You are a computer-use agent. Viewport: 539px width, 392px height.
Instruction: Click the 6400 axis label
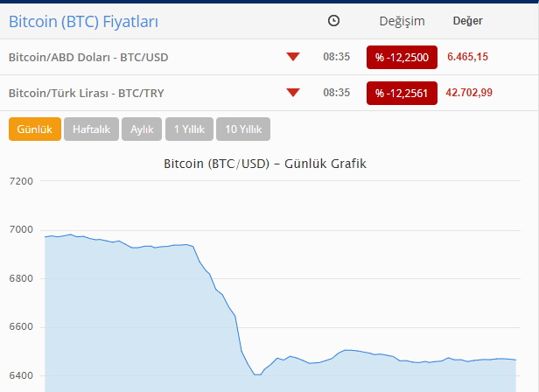pyautogui.click(x=21, y=375)
